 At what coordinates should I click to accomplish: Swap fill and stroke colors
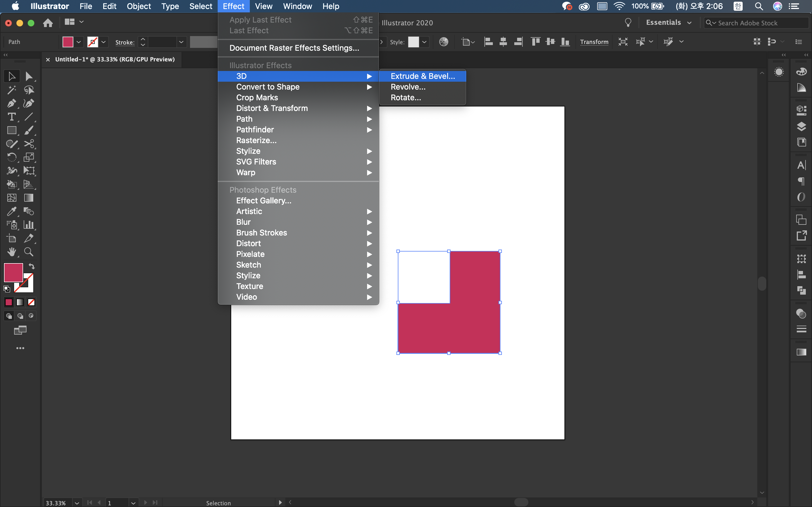pyautogui.click(x=32, y=266)
